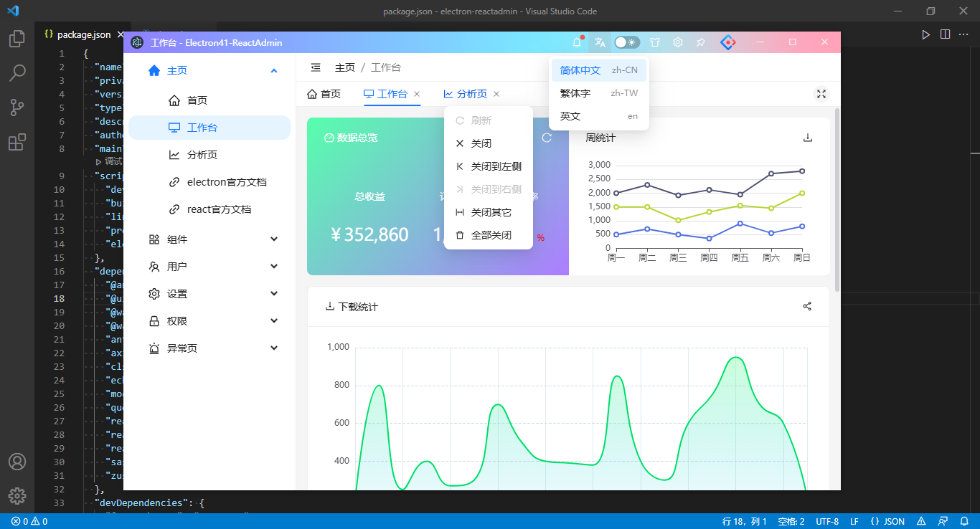Click the JSON language mode in status bar
This screenshot has height=529, width=980.
tap(887, 521)
